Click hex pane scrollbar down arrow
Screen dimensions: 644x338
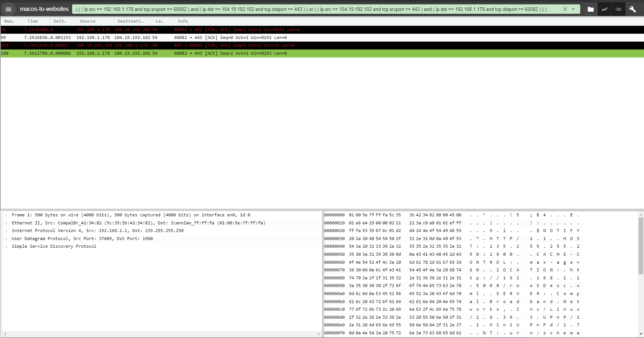click(x=641, y=334)
